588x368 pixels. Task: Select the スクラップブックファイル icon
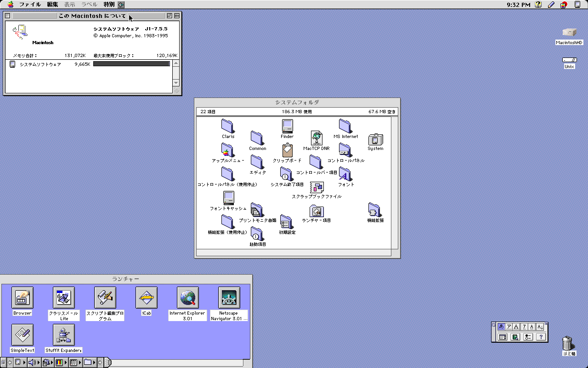tap(317, 187)
